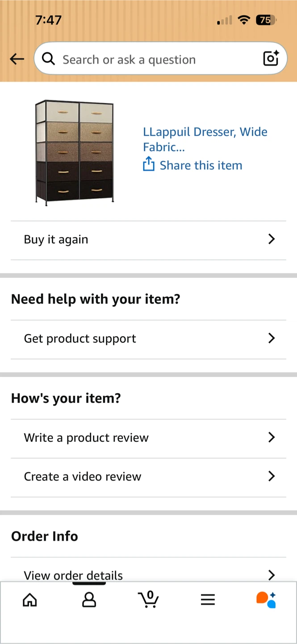Tap the dresser product thumbnail image
The height and width of the screenshot is (644, 297).
[75, 153]
